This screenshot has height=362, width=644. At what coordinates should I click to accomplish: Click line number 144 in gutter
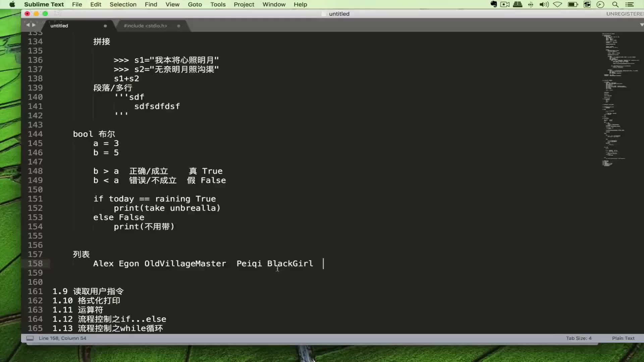[35, 134]
